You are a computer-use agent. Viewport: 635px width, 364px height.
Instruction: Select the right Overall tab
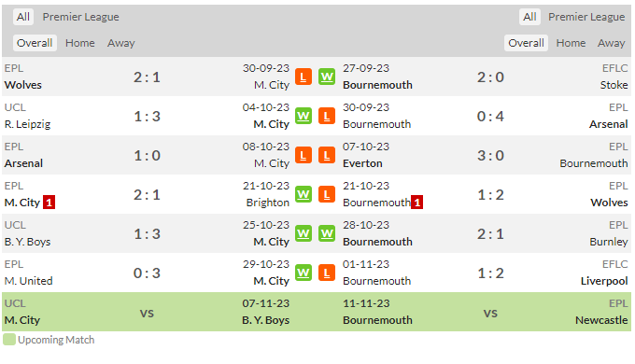(526, 43)
